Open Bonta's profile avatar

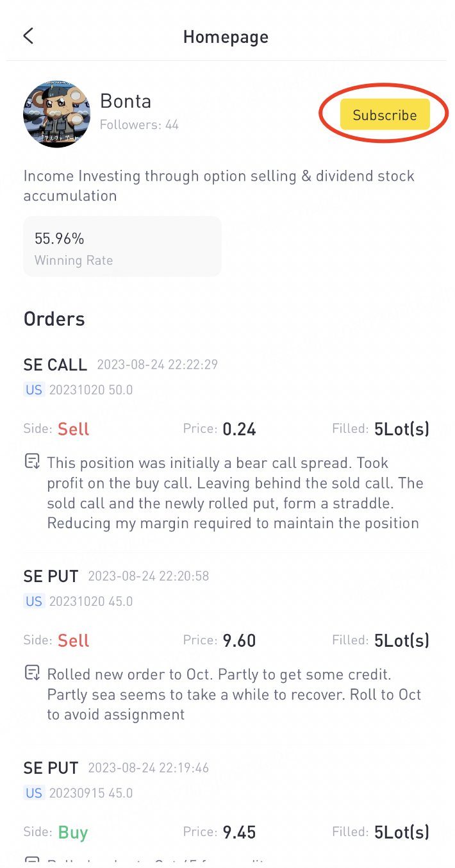56,114
